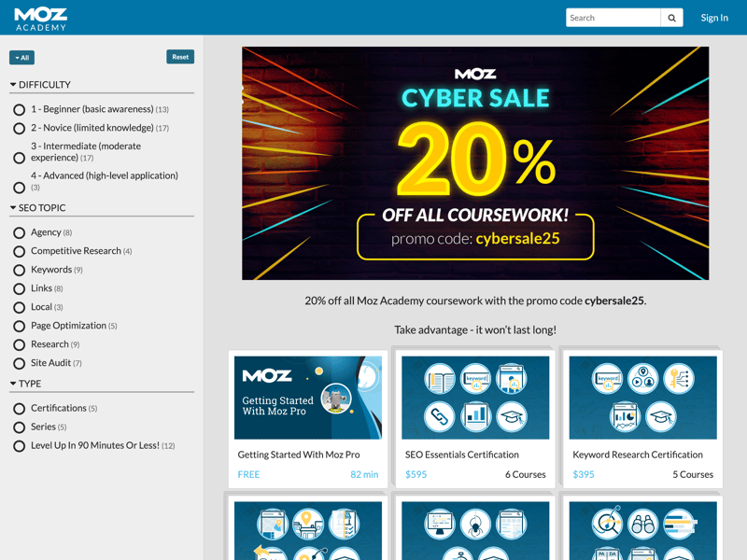Click the Moz Academy logo
The image size is (747, 560).
[40, 20]
